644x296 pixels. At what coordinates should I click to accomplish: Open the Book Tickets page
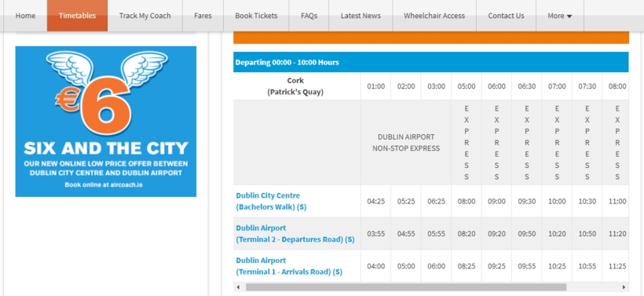pos(256,16)
